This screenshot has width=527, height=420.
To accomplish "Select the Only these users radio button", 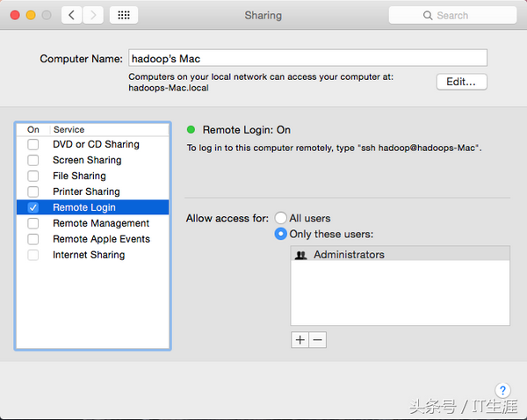I will click(281, 234).
